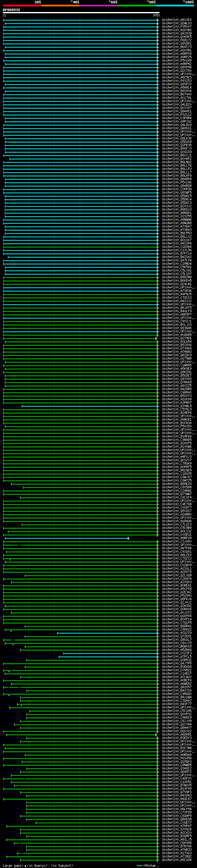Image resolution: width=197 pixels, height=868 pixels.
Task: Click hit UniRef100_Q9SP98
Action: point(176,67)
